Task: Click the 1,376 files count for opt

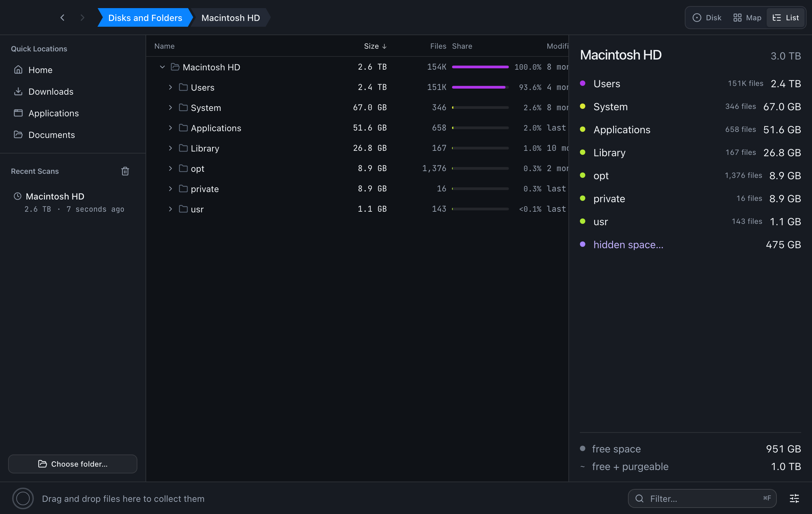Action: (x=434, y=168)
